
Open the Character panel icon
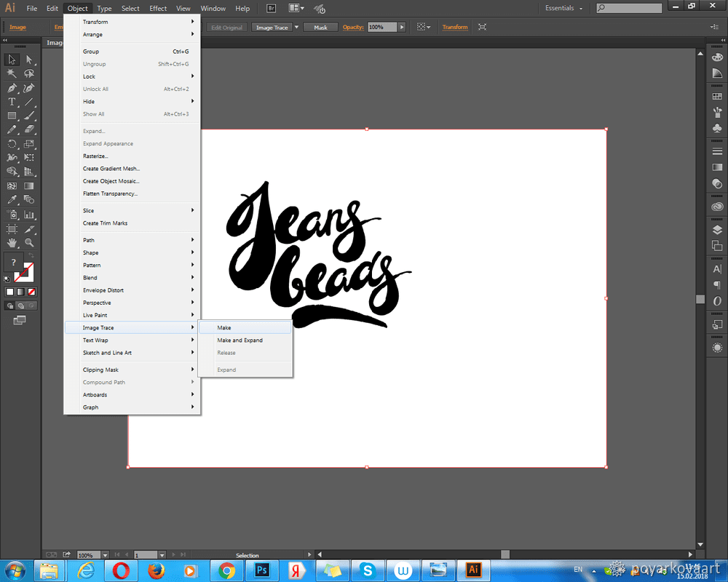pos(717,269)
